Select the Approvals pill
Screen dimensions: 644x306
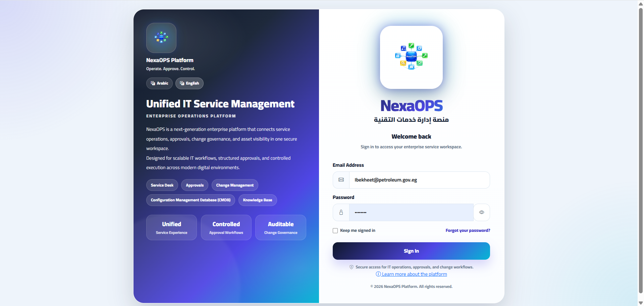pyautogui.click(x=195, y=185)
